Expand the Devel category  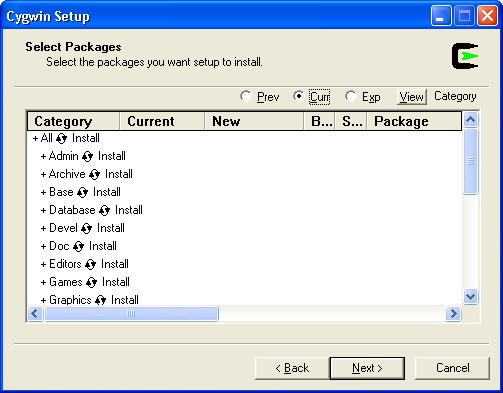43,228
